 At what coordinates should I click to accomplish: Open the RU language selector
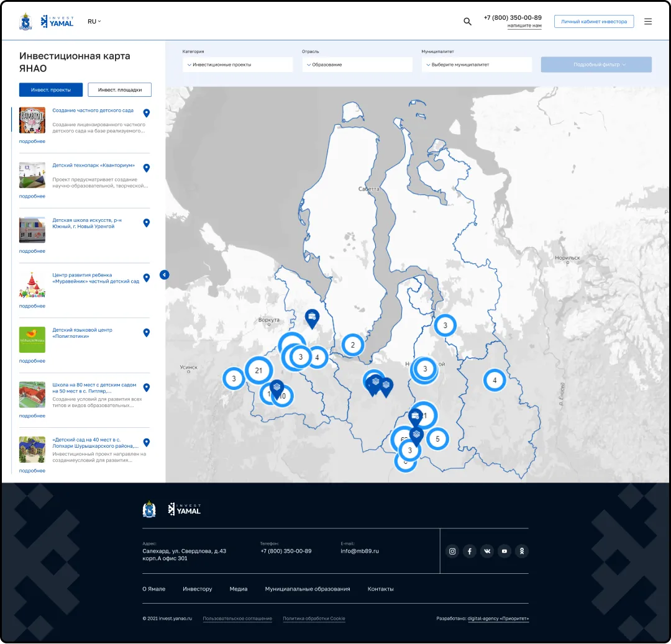(94, 22)
